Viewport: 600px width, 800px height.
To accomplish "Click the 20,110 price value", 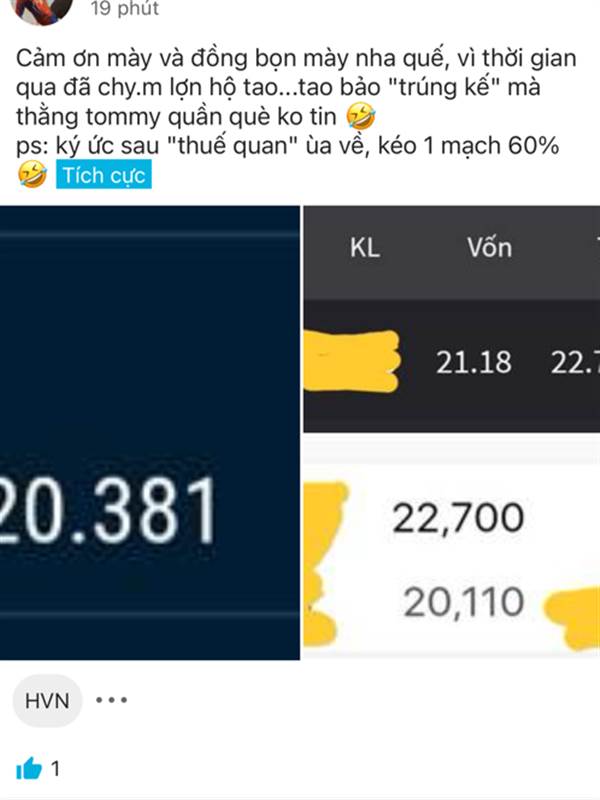I will click(464, 602).
